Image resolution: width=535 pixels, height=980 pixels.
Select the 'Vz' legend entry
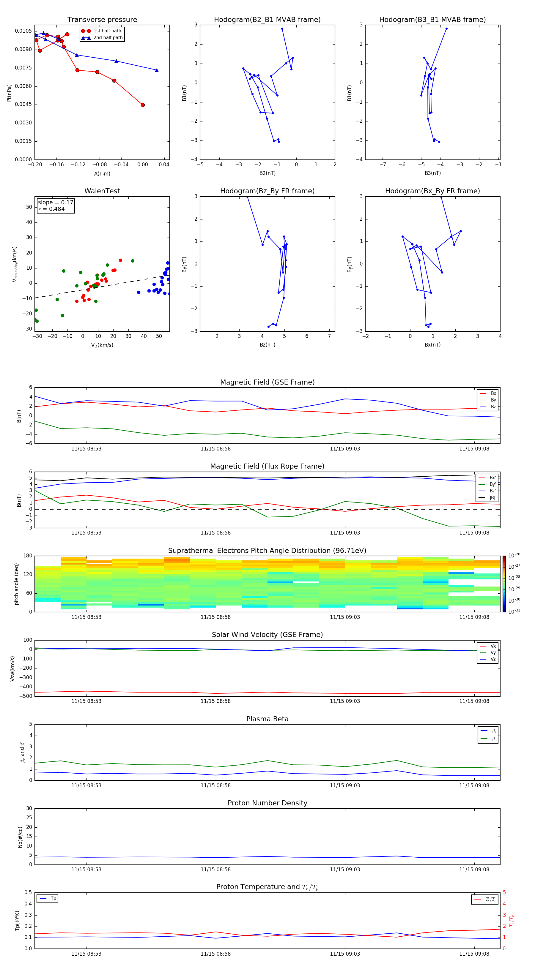click(488, 659)
